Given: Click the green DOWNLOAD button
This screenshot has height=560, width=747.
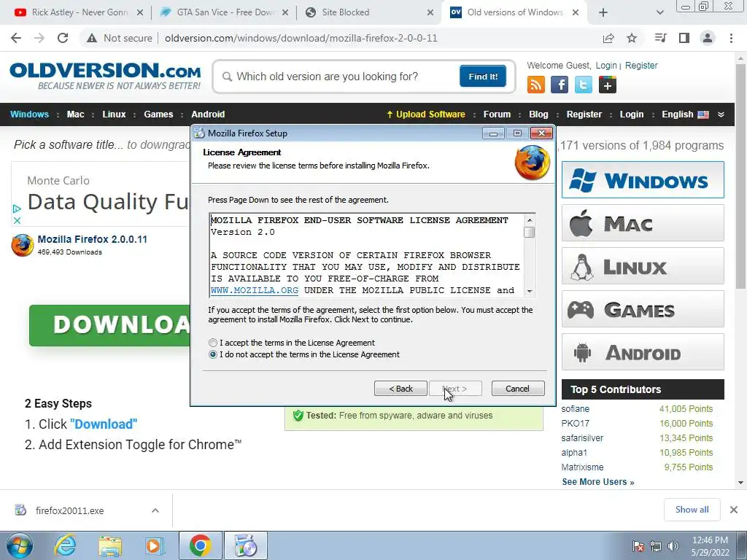Looking at the screenshot, I should pyautogui.click(x=109, y=325).
